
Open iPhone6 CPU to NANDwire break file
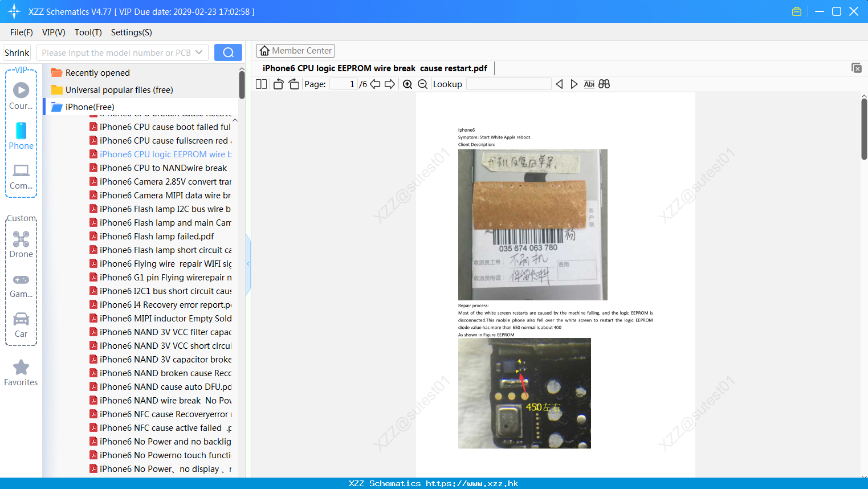point(158,168)
